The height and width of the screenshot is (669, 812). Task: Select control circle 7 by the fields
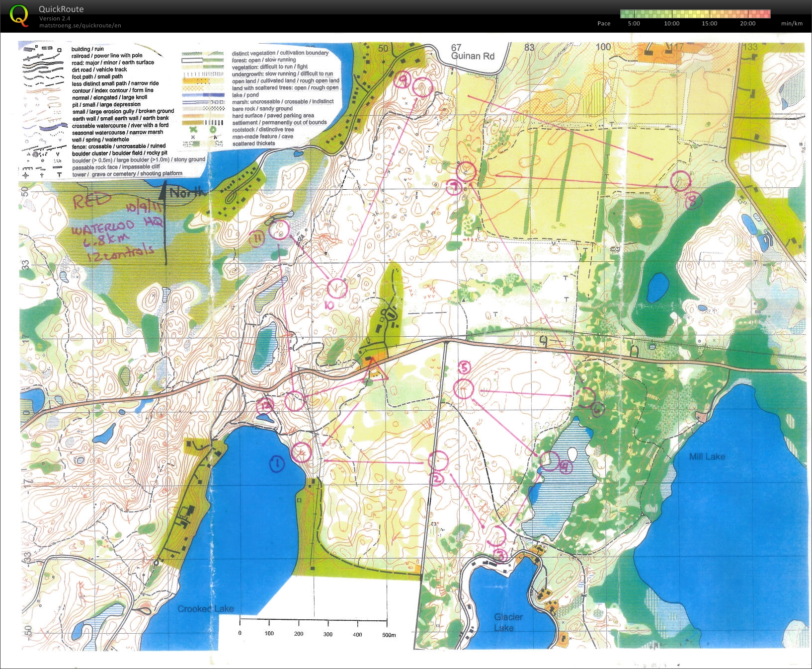pos(466,171)
